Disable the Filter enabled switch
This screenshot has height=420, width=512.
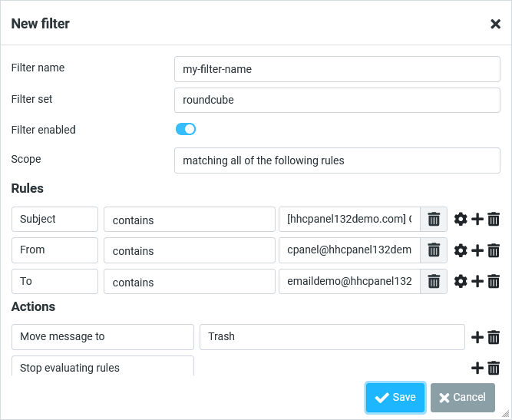coord(186,129)
